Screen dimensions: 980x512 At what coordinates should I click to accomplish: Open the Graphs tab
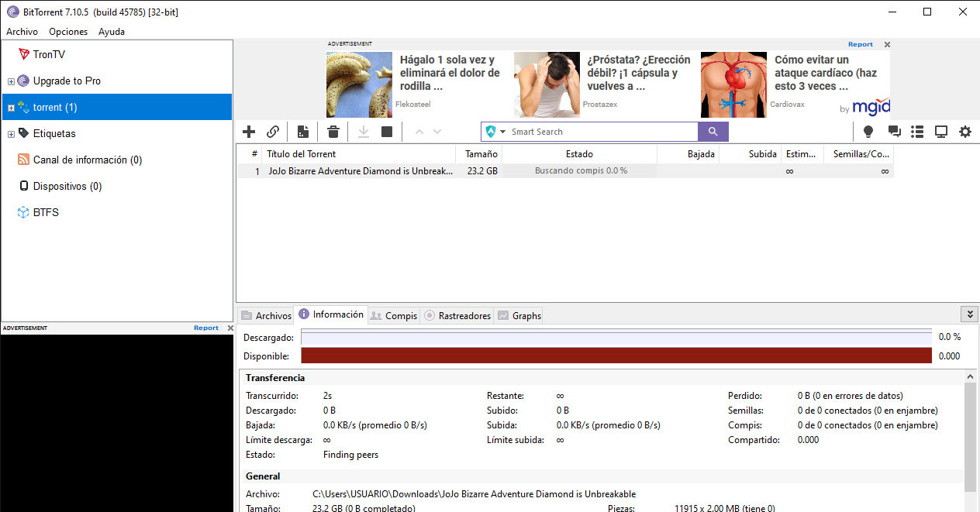coord(519,315)
